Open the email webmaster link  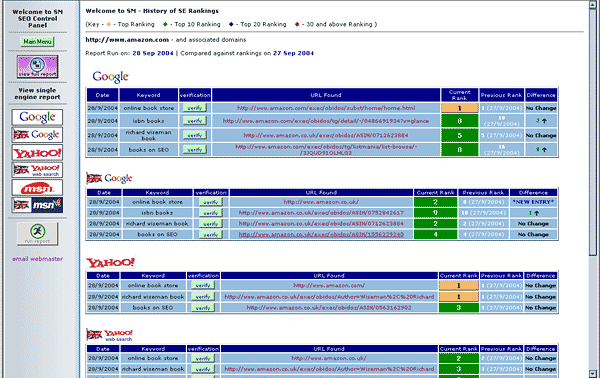point(38,259)
